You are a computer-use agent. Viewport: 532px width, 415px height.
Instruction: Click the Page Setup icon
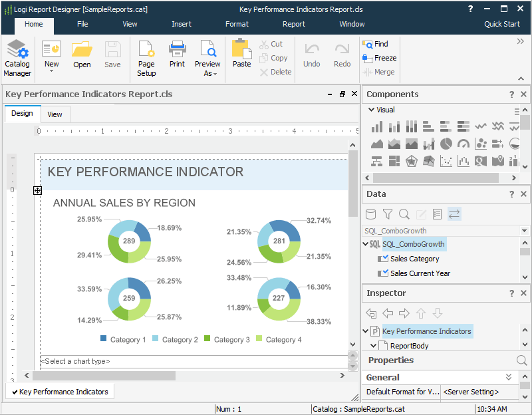(x=146, y=57)
